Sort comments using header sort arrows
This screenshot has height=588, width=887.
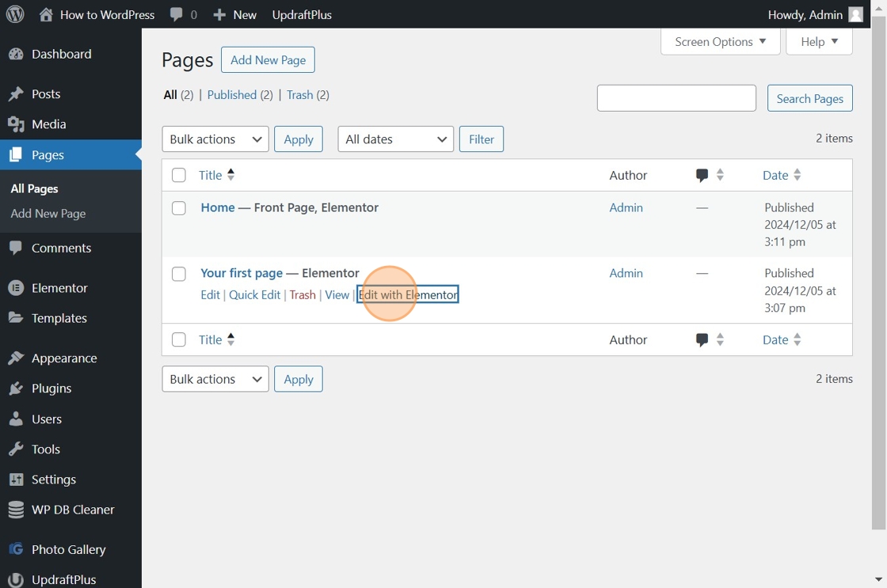click(x=720, y=175)
